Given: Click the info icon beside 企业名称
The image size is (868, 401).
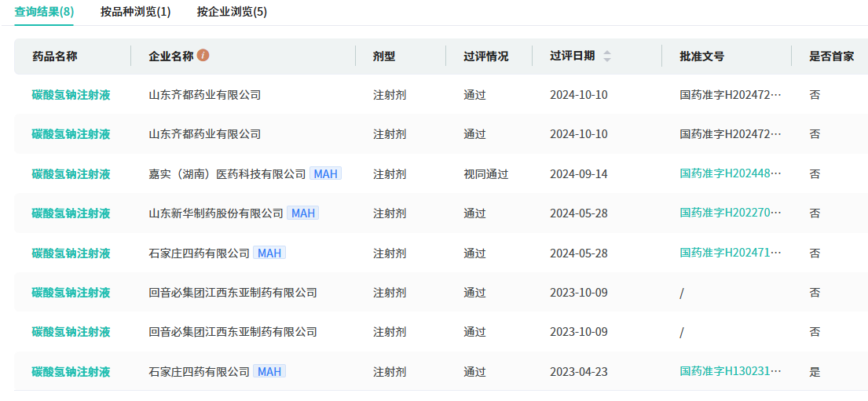Looking at the screenshot, I should pyautogui.click(x=203, y=56).
